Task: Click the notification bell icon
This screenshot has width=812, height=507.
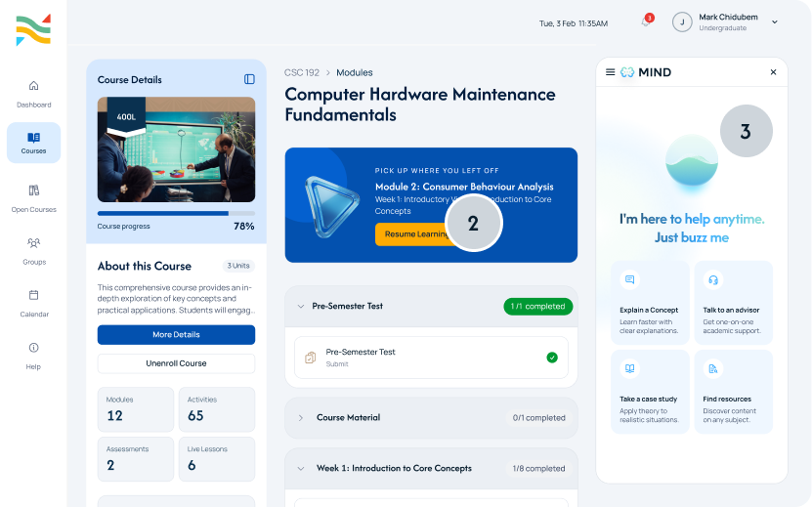Action: 646,21
